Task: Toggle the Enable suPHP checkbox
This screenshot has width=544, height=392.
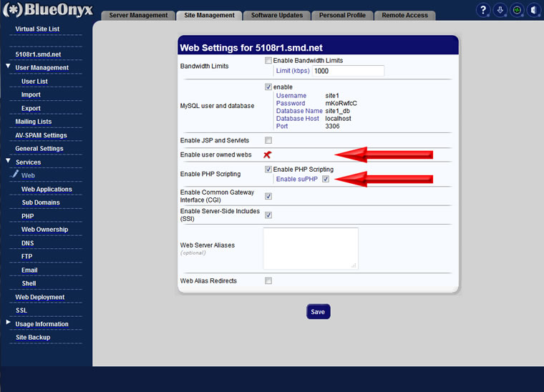Action: coord(326,179)
